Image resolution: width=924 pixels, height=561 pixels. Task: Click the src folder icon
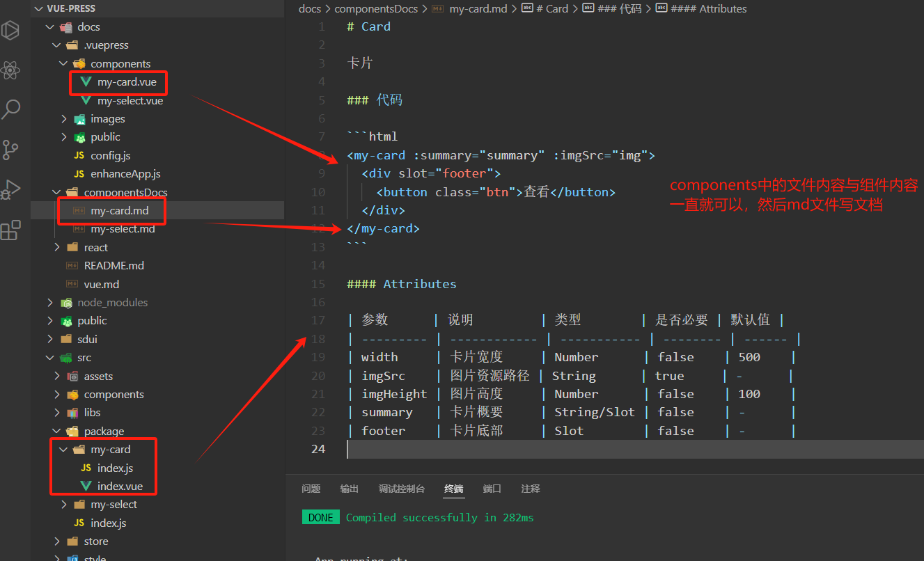66,358
